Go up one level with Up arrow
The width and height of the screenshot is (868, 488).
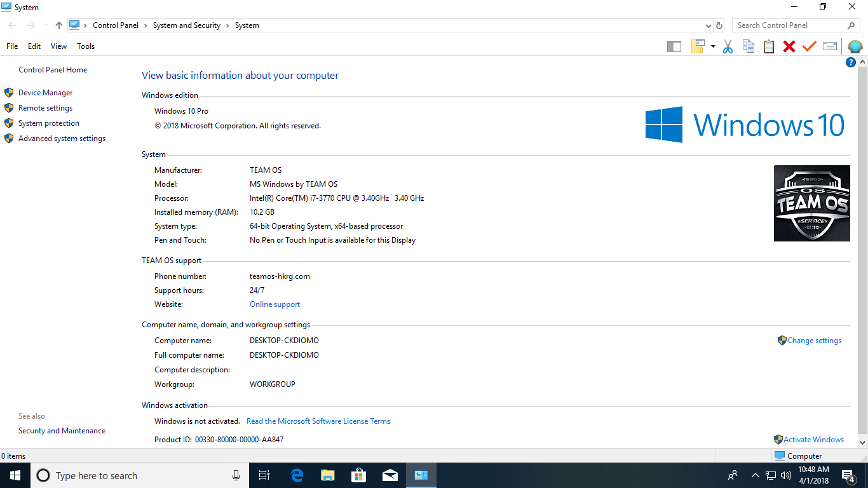coord(59,25)
